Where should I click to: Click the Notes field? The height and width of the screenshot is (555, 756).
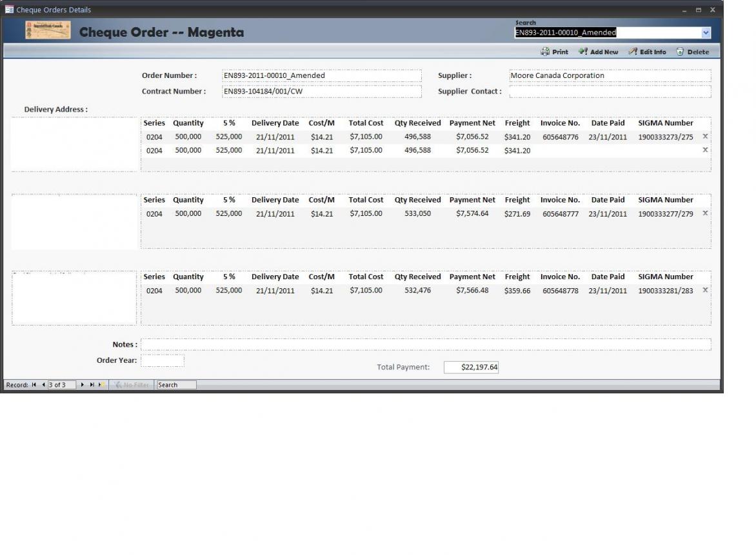pos(426,344)
